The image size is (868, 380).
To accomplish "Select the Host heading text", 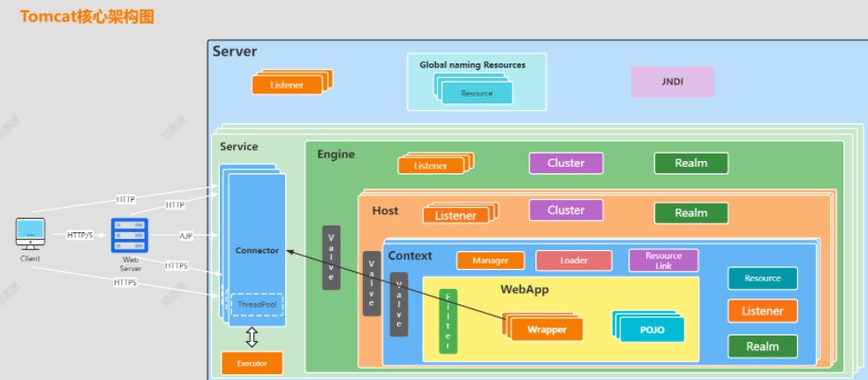I will pyautogui.click(x=385, y=210).
